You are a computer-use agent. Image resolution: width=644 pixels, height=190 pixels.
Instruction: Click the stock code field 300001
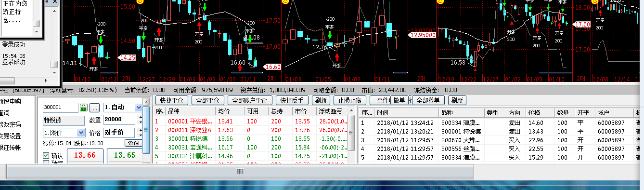pos(60,108)
